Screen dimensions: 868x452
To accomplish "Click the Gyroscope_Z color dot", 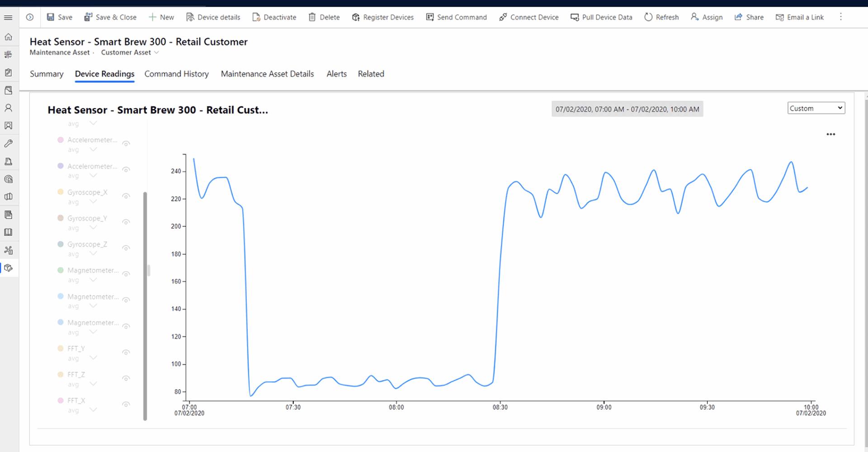I will 61,244.
